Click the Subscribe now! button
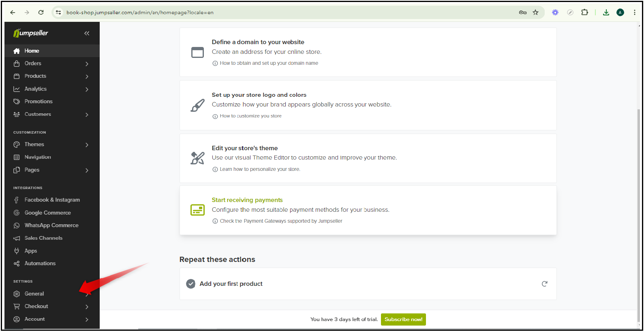 (x=403, y=319)
